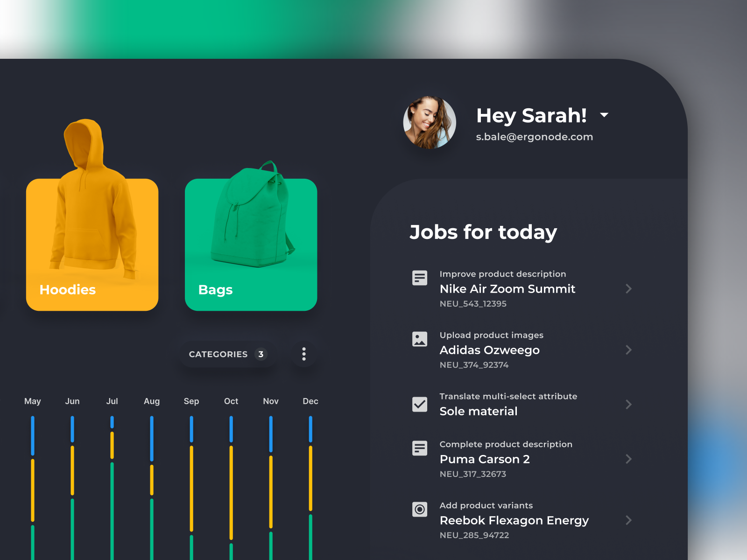This screenshot has height=560, width=747.
Task: Click the document icon beside Puma Carson 2
Action: click(420, 448)
